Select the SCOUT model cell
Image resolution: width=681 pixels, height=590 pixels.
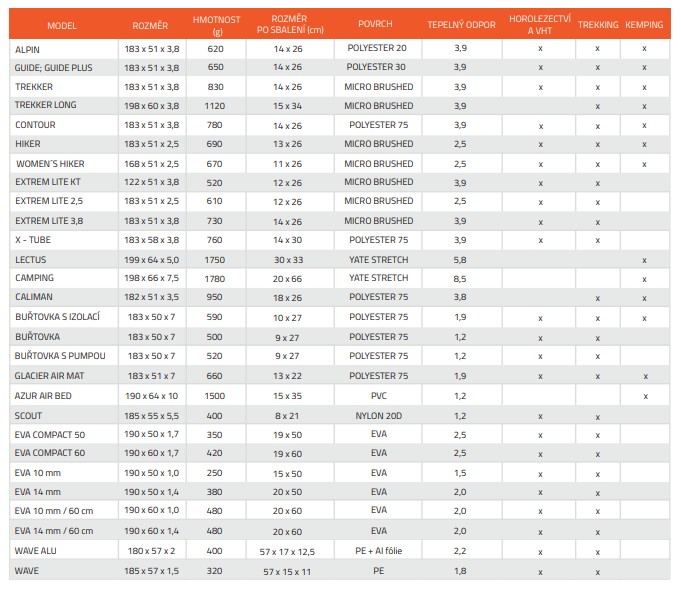pos(28,416)
